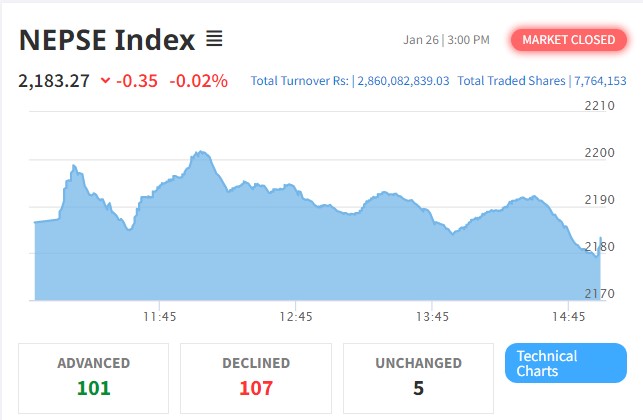Viewport: 643px width, 420px height.
Task: Click the NEPSE Index heading
Action: (107, 41)
